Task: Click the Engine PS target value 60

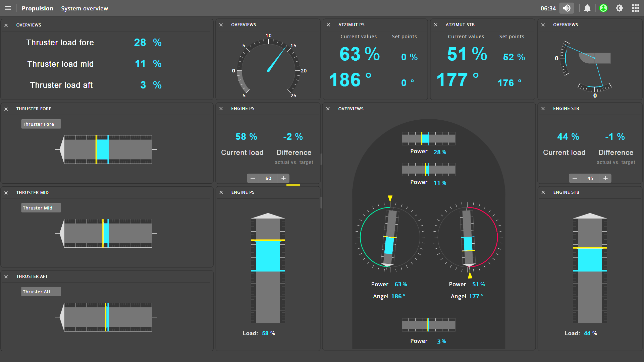Action: 268,178
